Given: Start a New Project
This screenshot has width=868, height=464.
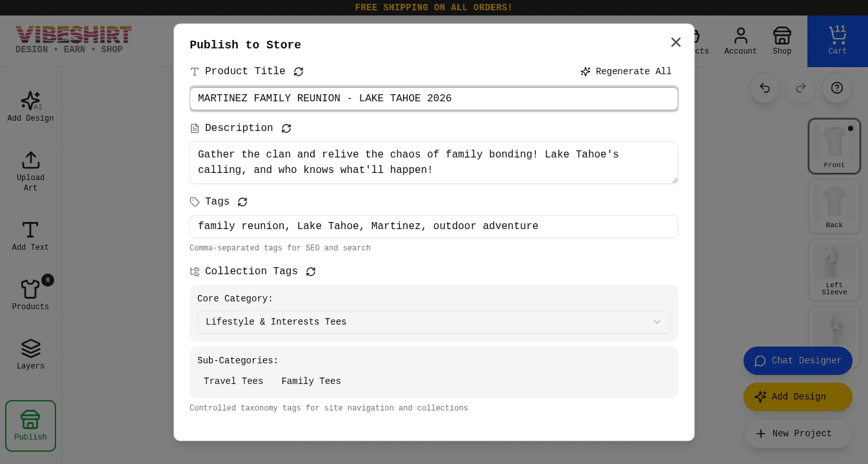Looking at the screenshot, I should [x=798, y=434].
